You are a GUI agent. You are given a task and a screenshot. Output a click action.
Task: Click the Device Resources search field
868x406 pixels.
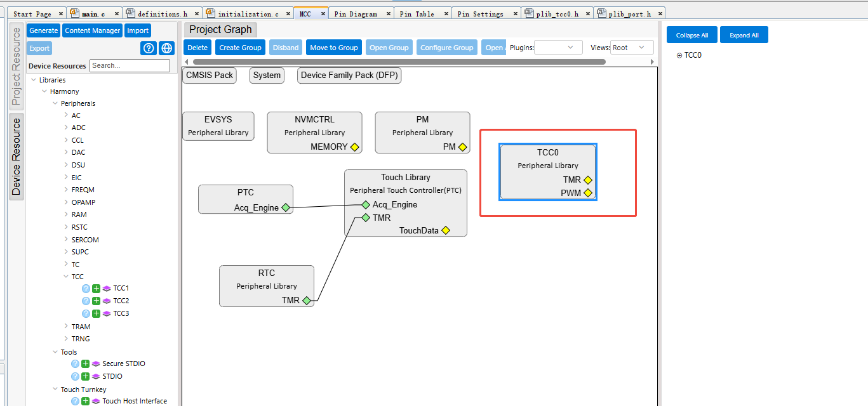point(130,65)
